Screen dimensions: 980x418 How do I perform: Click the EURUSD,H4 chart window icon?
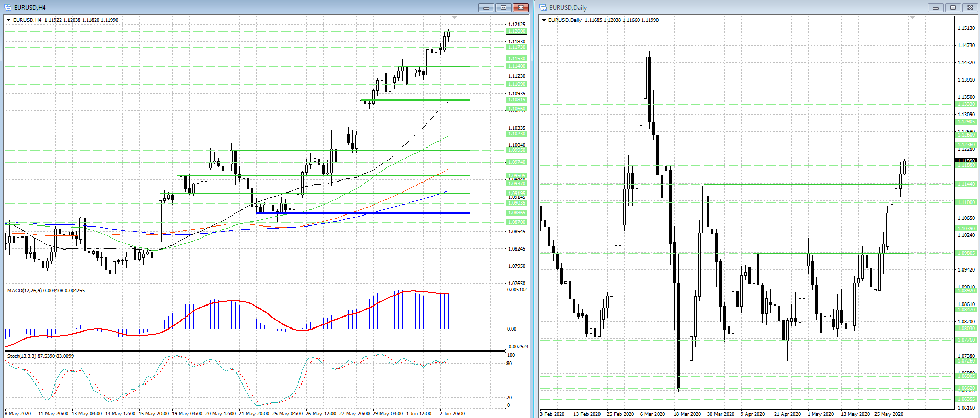pyautogui.click(x=8, y=7)
